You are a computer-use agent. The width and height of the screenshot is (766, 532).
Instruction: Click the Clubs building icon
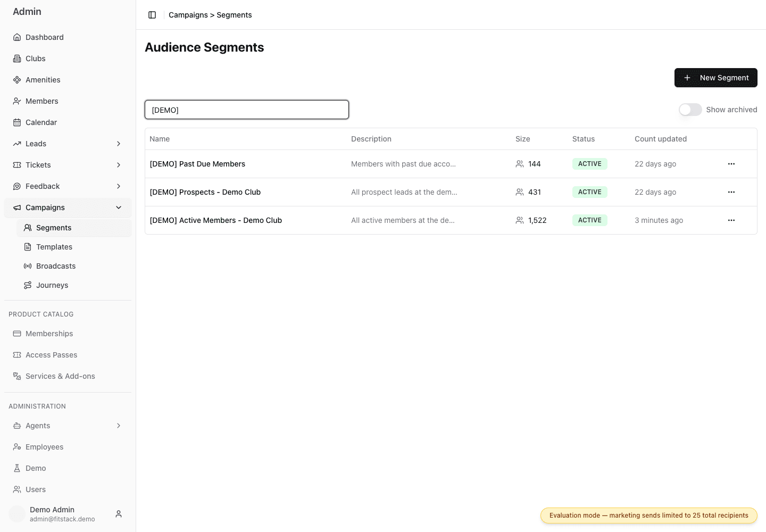pyautogui.click(x=17, y=59)
